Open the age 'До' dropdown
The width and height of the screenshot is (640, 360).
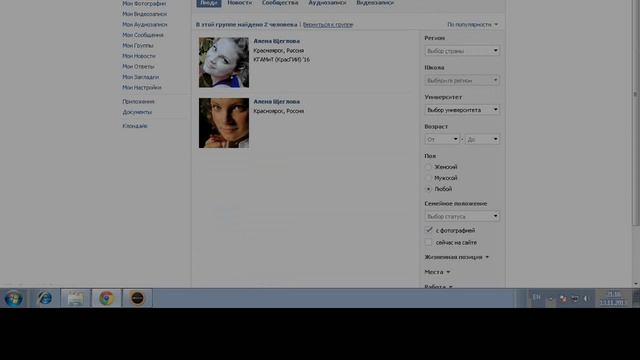pyautogui.click(x=482, y=140)
